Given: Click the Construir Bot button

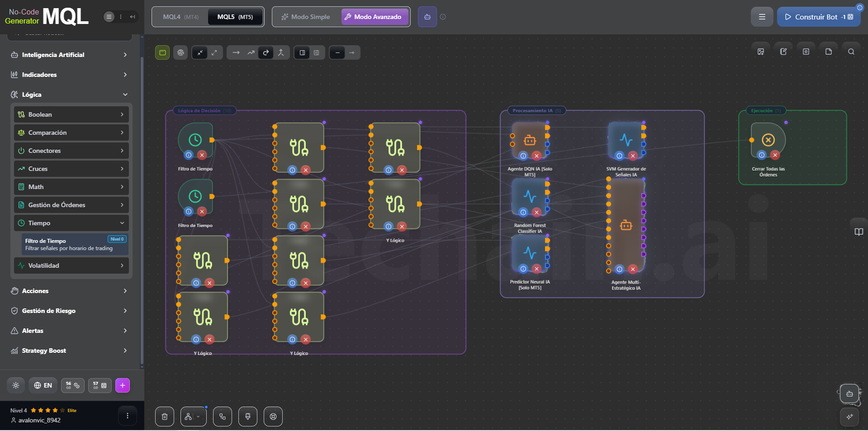Looking at the screenshot, I should click(818, 17).
